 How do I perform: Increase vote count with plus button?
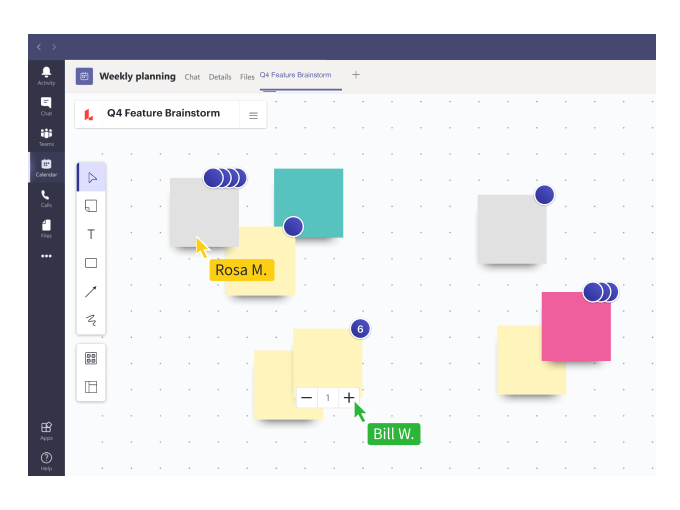pyautogui.click(x=348, y=398)
